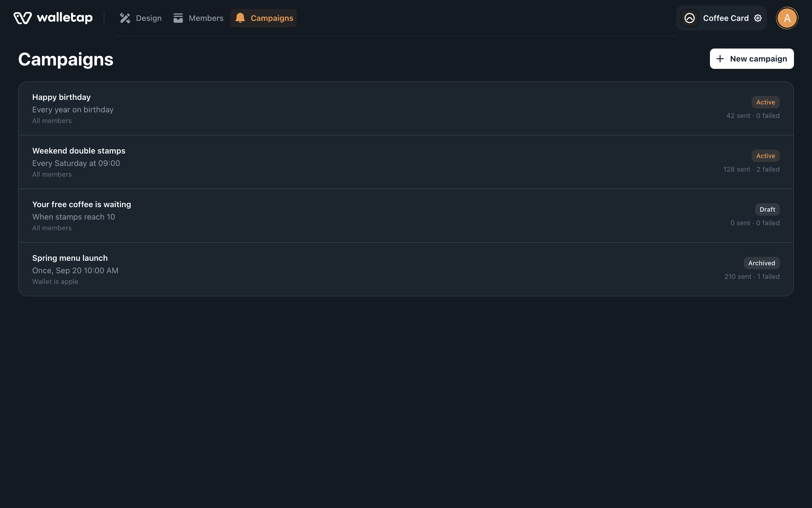
Task: Click the Campaigns page heading
Action: coord(66,60)
